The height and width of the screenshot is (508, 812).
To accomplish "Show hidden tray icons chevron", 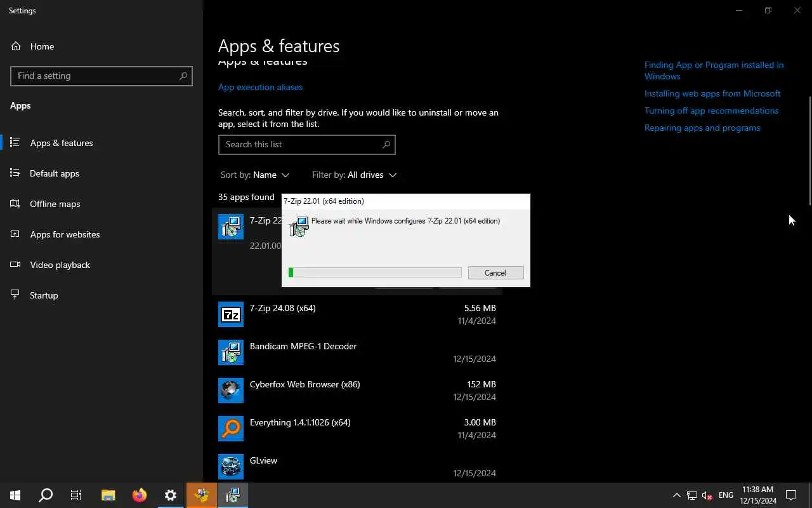I will (676, 495).
